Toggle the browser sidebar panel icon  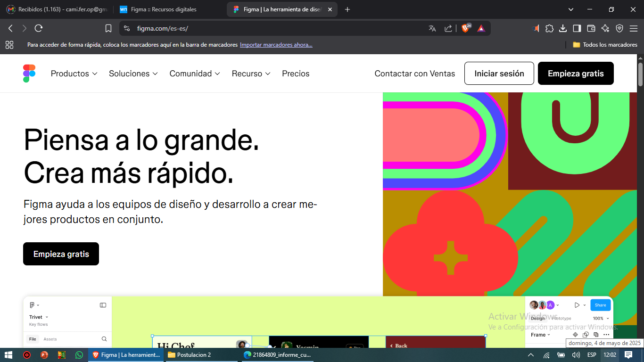point(577,28)
